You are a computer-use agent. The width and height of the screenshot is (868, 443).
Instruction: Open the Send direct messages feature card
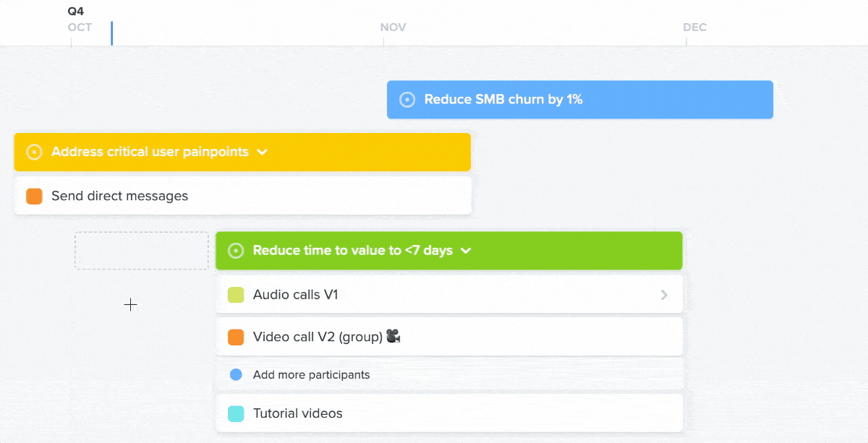[x=243, y=196]
